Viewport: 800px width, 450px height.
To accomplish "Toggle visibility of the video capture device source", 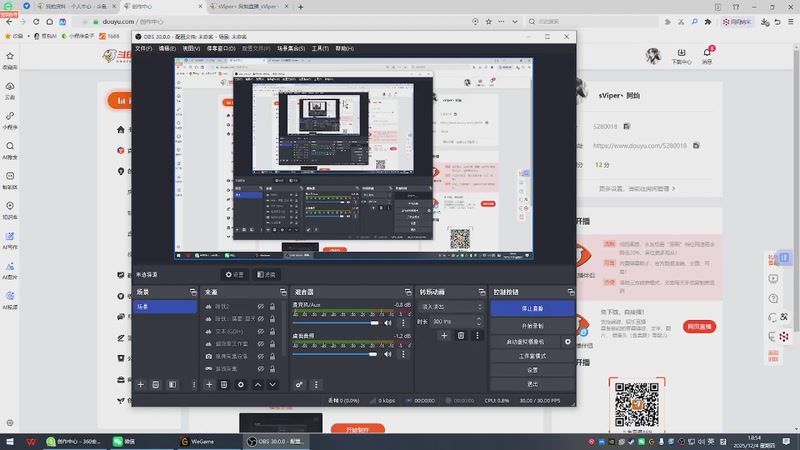I will click(261, 356).
